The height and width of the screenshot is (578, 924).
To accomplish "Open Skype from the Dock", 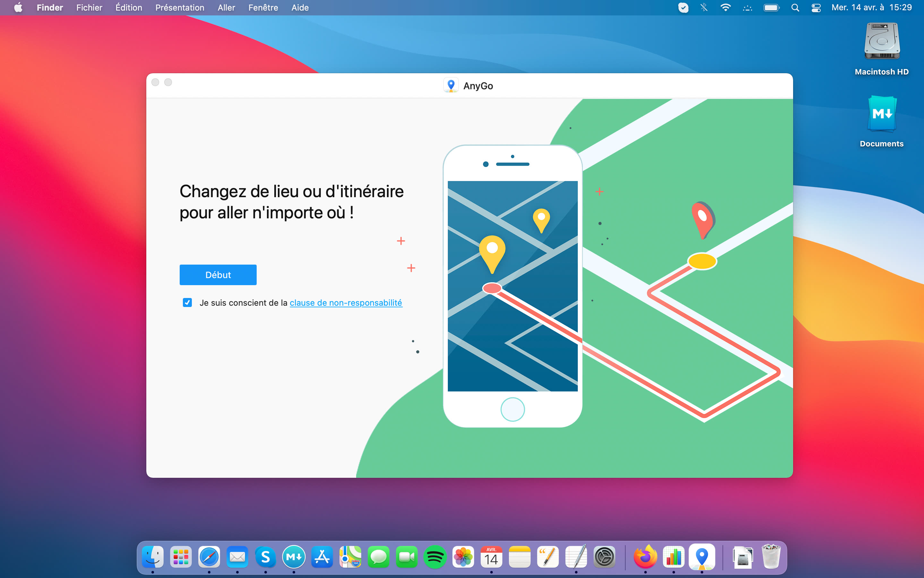I will (266, 557).
